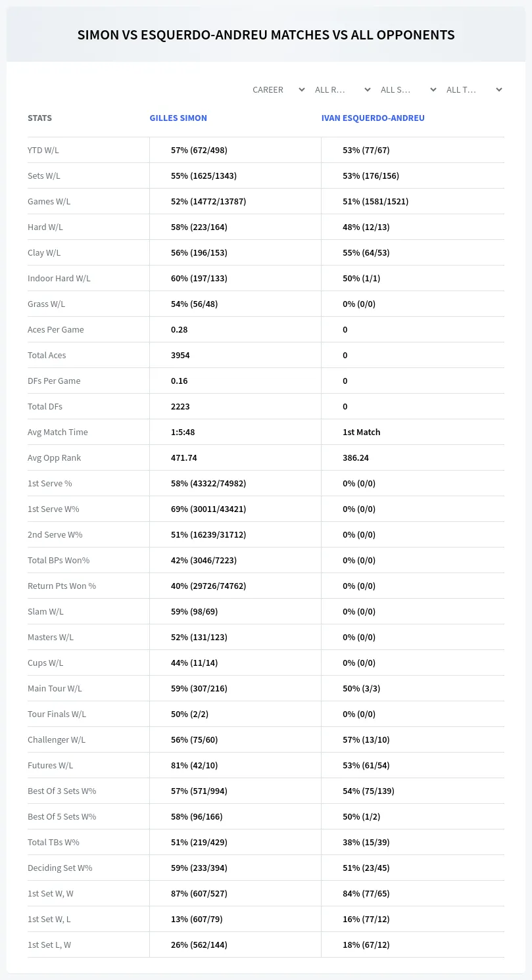The width and height of the screenshot is (532, 980).
Task: Click the Return Pts Won % label
Action: click(x=62, y=586)
